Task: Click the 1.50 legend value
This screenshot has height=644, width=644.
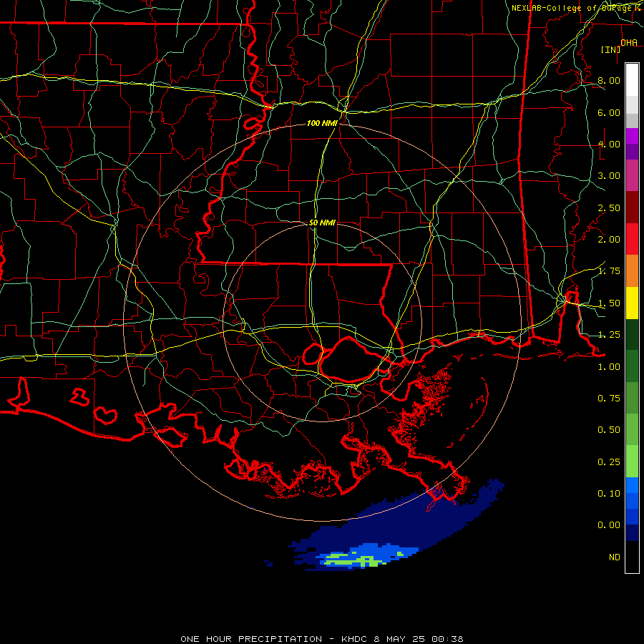Action: [x=609, y=303]
